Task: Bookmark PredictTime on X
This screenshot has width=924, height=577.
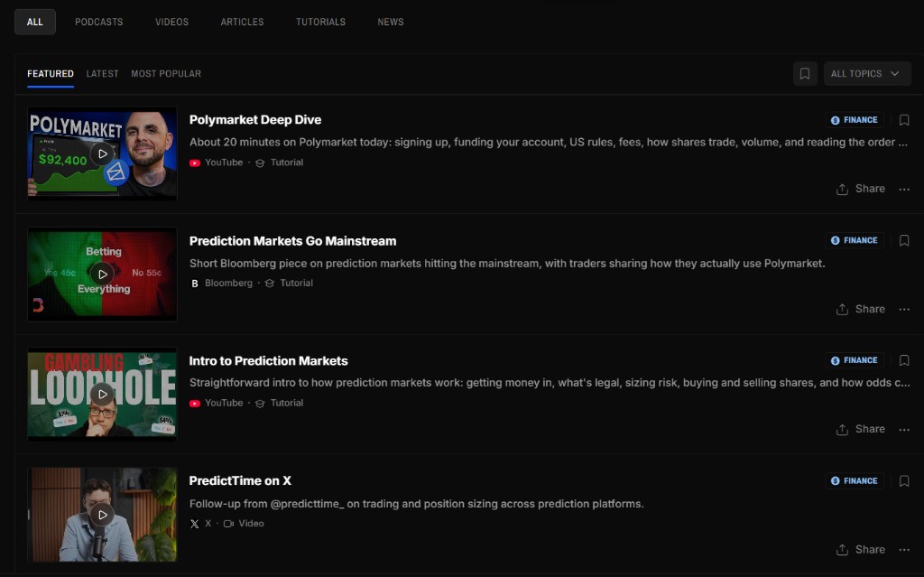Action: 904,481
